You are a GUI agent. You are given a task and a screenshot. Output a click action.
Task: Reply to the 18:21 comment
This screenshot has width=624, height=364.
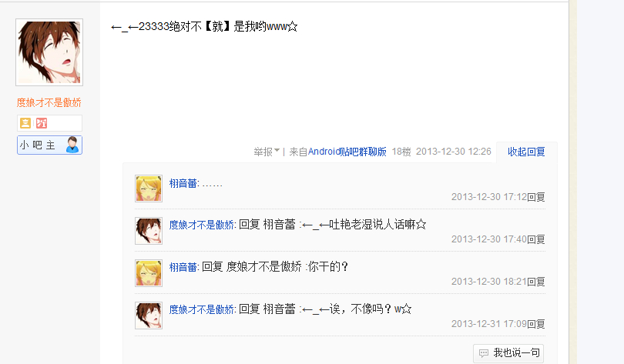tap(536, 282)
